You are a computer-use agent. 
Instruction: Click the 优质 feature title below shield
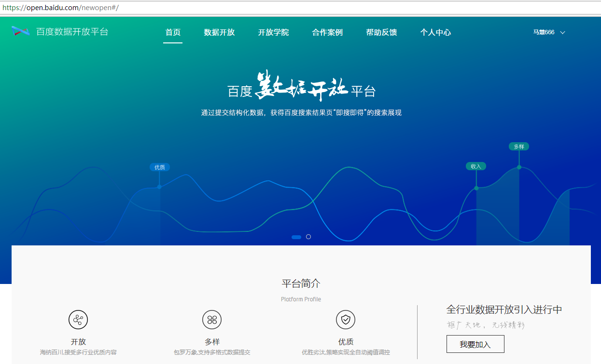[x=346, y=342]
